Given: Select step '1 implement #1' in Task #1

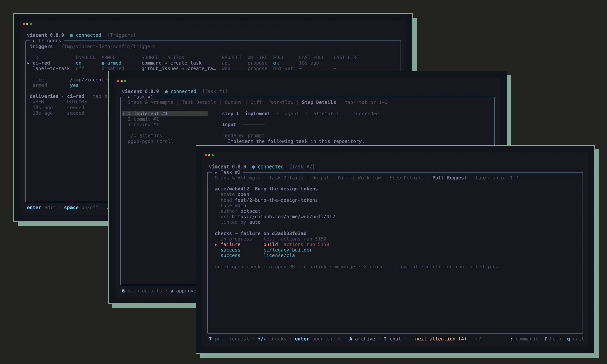Looking at the screenshot, I should (165, 114).
